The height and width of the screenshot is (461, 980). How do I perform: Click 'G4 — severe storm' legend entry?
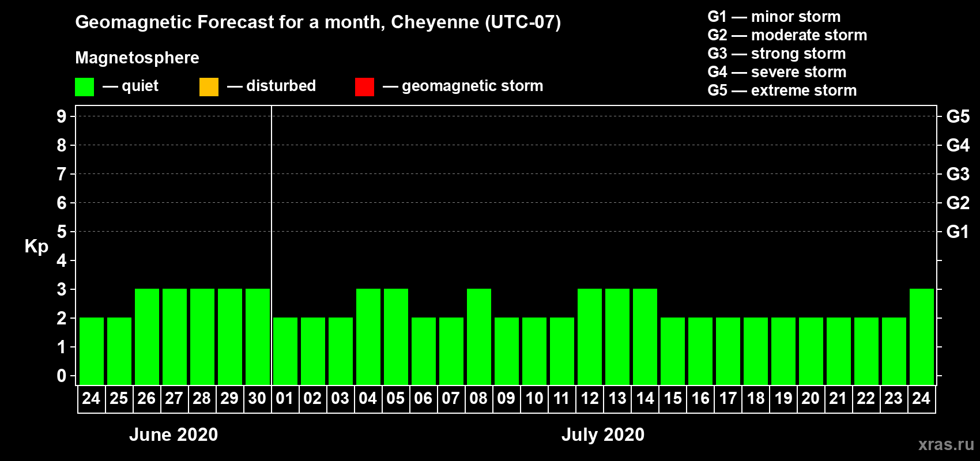point(777,72)
